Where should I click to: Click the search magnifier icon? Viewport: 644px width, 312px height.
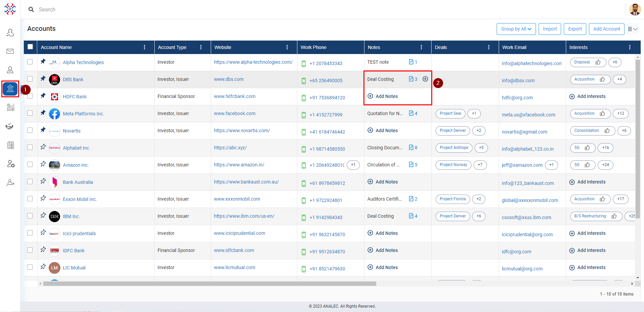(x=31, y=9)
